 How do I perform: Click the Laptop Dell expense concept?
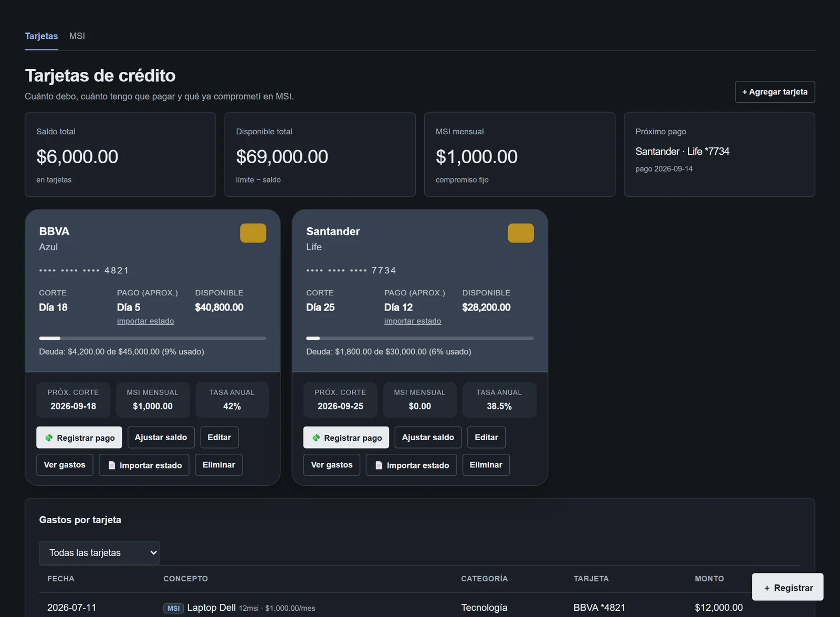(211, 608)
